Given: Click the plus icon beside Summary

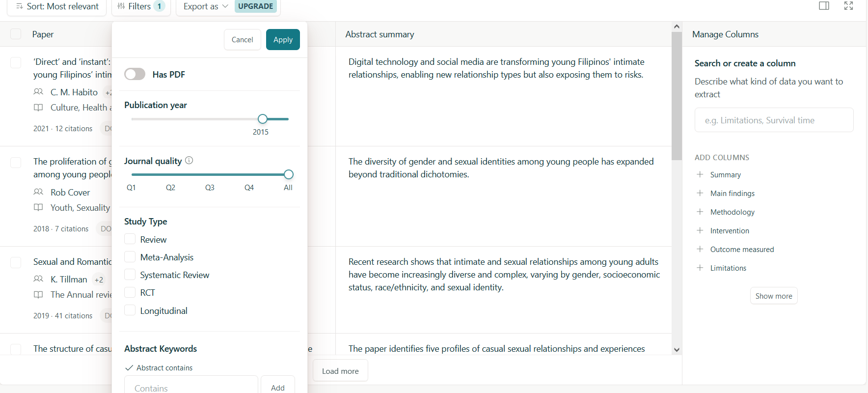Looking at the screenshot, I should click(700, 174).
